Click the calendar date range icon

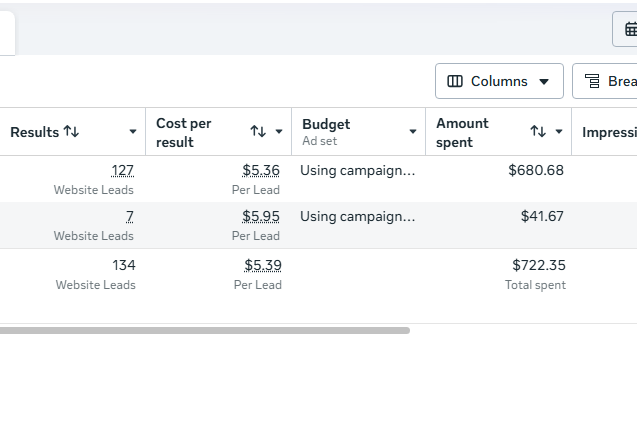[631, 29]
